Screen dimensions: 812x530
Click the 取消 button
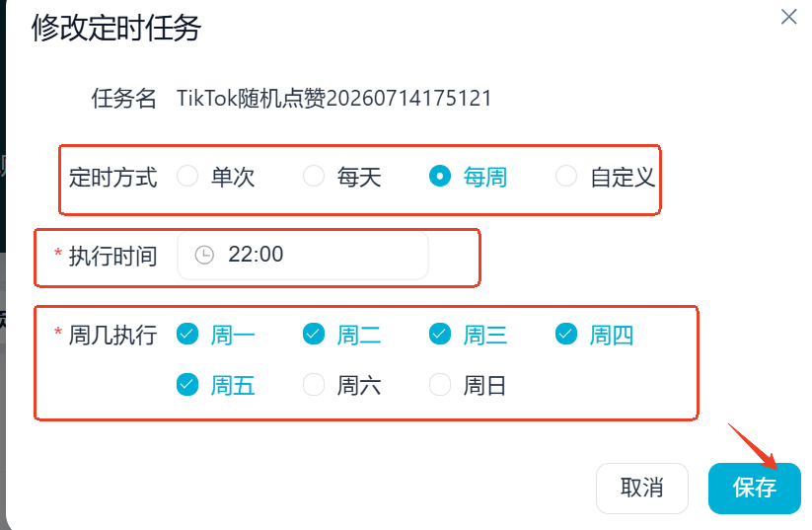[x=642, y=488]
